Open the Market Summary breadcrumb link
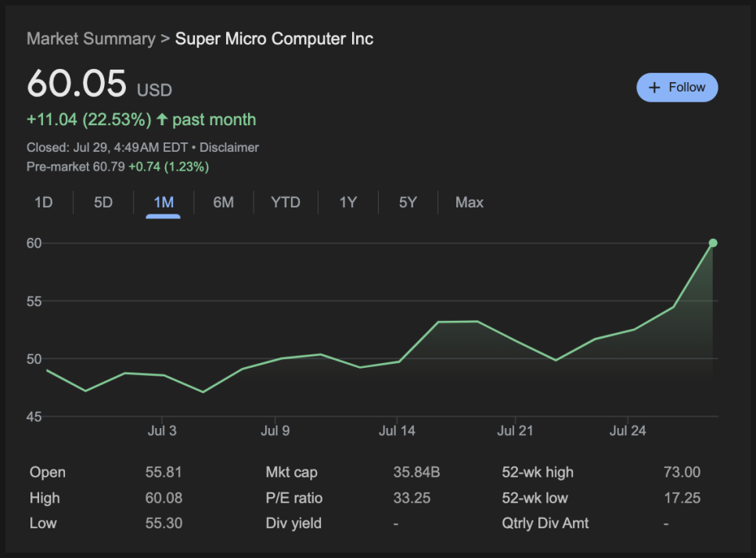 (91, 39)
